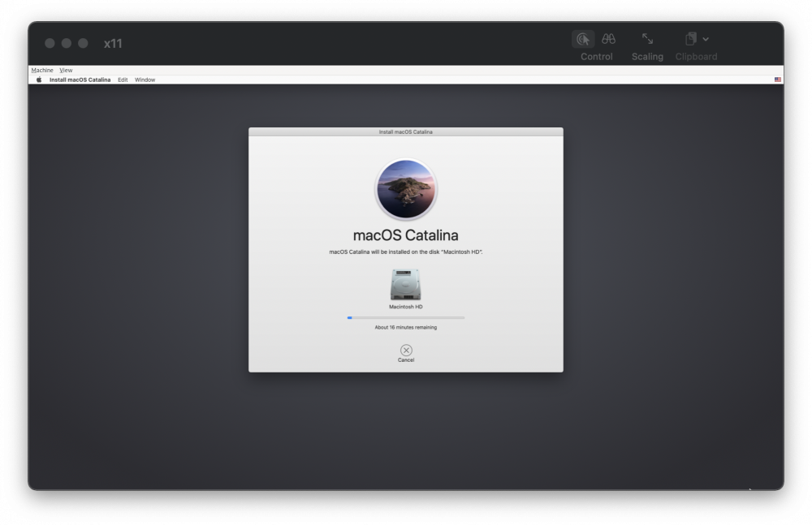Open the Apple logo menu

[x=39, y=80]
